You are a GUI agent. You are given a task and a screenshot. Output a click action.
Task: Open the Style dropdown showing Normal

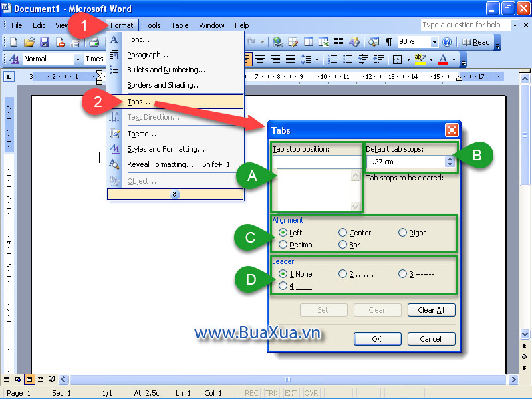click(x=78, y=59)
